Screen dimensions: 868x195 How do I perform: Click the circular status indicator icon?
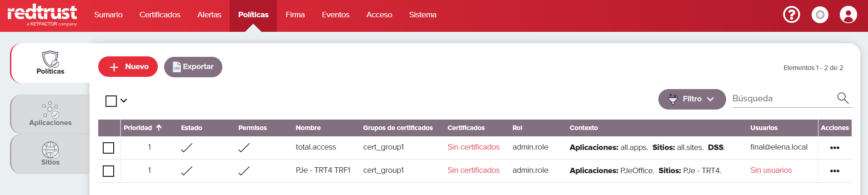(820, 15)
